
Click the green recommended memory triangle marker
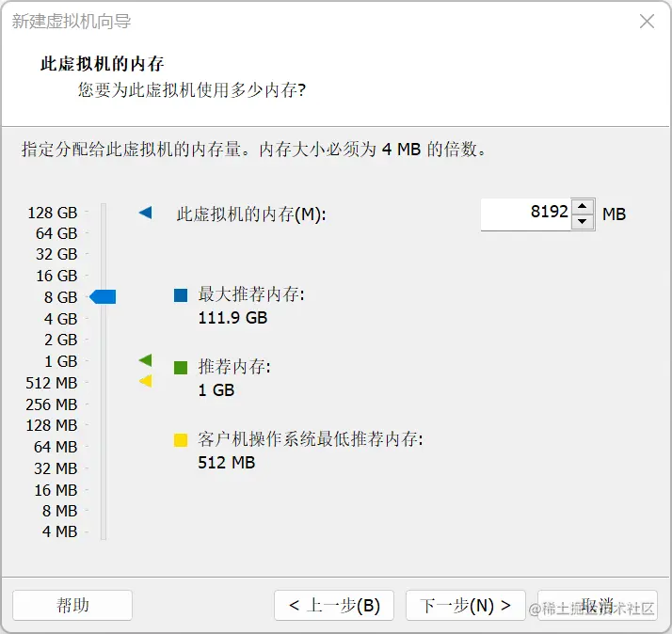pyautogui.click(x=146, y=360)
